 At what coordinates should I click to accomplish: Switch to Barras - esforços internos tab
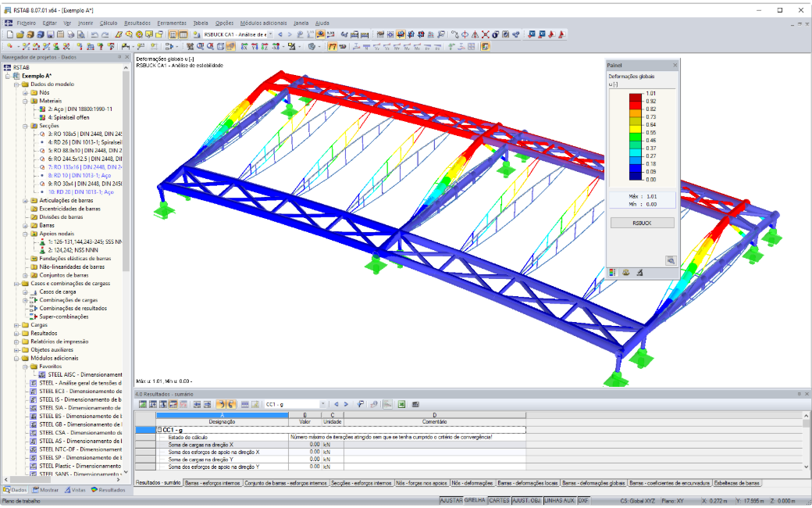(x=212, y=483)
